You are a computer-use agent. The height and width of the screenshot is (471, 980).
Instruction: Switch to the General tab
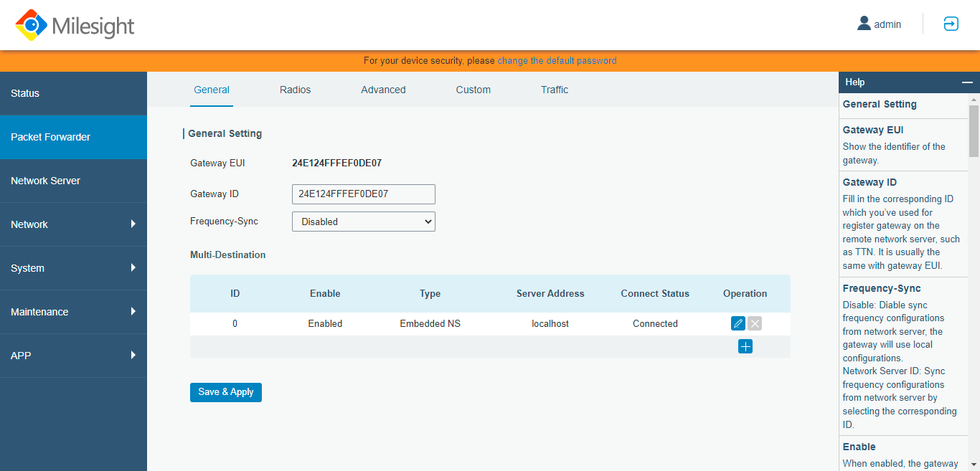(212, 90)
